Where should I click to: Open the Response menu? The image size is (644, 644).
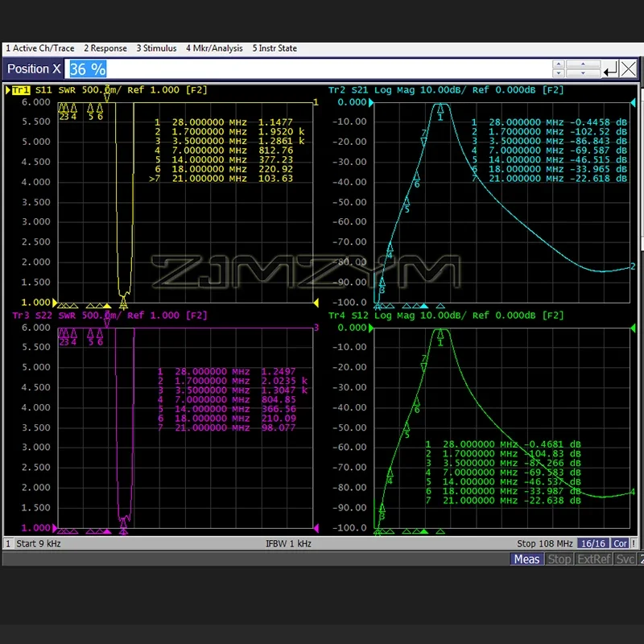[105, 48]
